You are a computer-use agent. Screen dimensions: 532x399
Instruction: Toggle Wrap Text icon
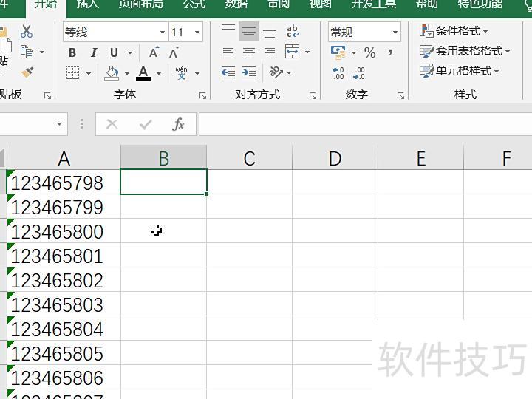pyautogui.click(x=292, y=31)
